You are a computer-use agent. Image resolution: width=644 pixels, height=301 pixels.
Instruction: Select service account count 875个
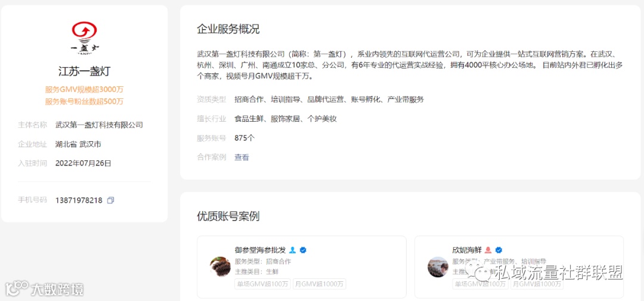(244, 138)
